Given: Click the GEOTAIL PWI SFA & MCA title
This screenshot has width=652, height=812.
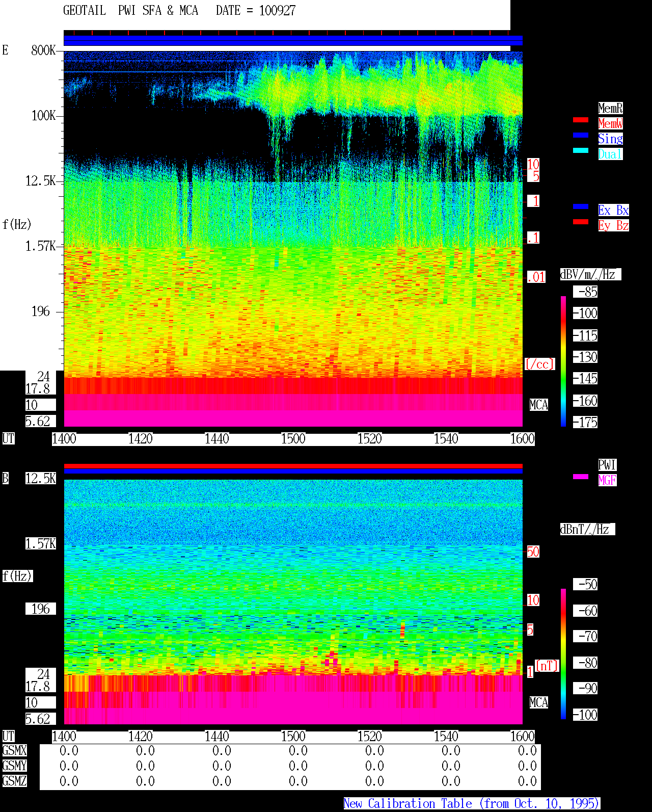Looking at the screenshot, I should click(x=130, y=10).
